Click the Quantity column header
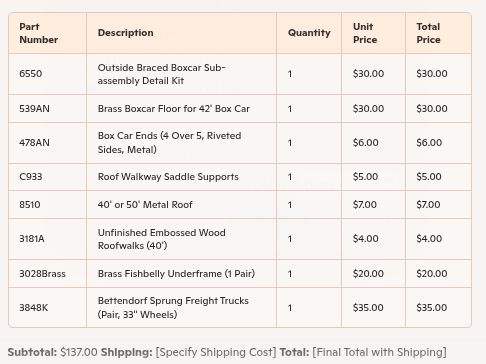The height and width of the screenshot is (364, 486). pos(309,33)
